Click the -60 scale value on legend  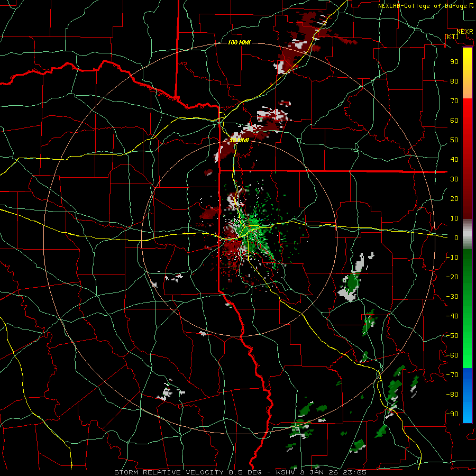452,355
